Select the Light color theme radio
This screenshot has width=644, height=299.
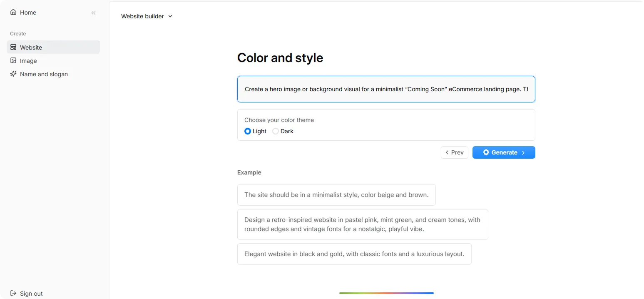point(248,131)
